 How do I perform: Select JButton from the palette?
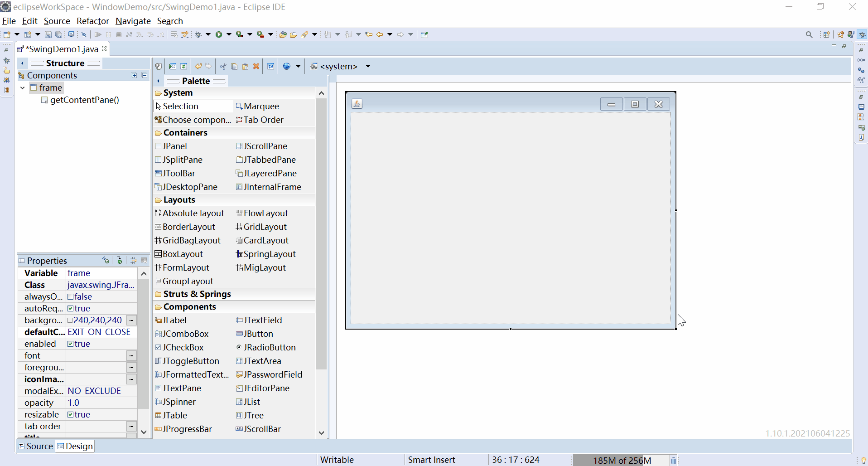tap(255, 334)
